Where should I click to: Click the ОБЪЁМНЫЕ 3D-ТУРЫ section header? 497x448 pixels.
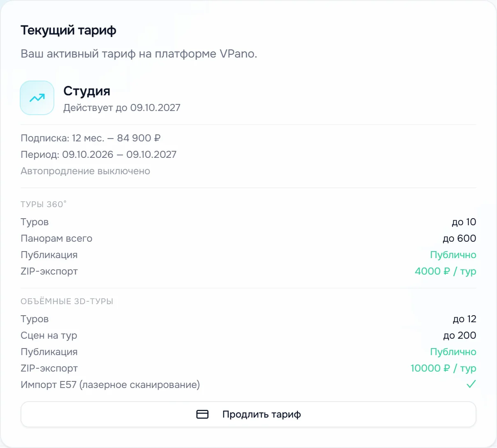click(x=67, y=301)
